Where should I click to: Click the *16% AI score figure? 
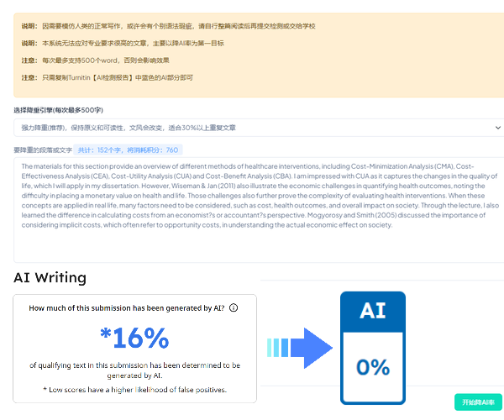tap(134, 338)
